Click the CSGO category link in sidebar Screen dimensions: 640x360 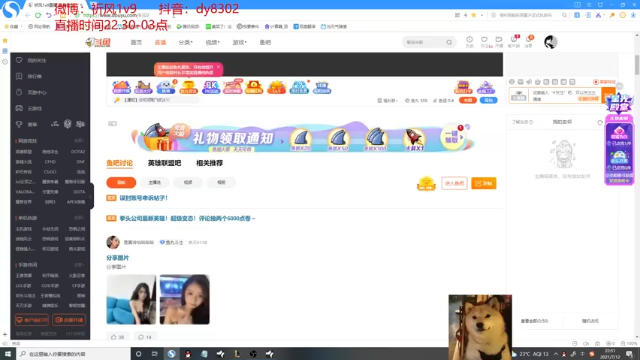click(x=50, y=172)
